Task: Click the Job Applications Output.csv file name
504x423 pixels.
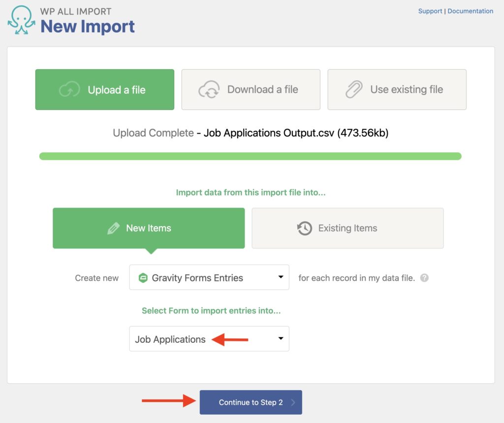Action: (x=267, y=133)
